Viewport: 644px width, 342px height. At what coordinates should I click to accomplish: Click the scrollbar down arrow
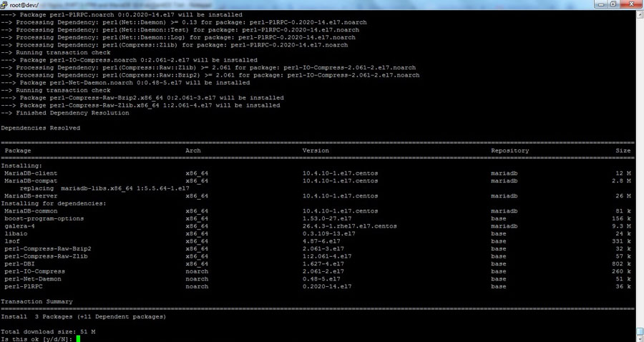[640, 338]
